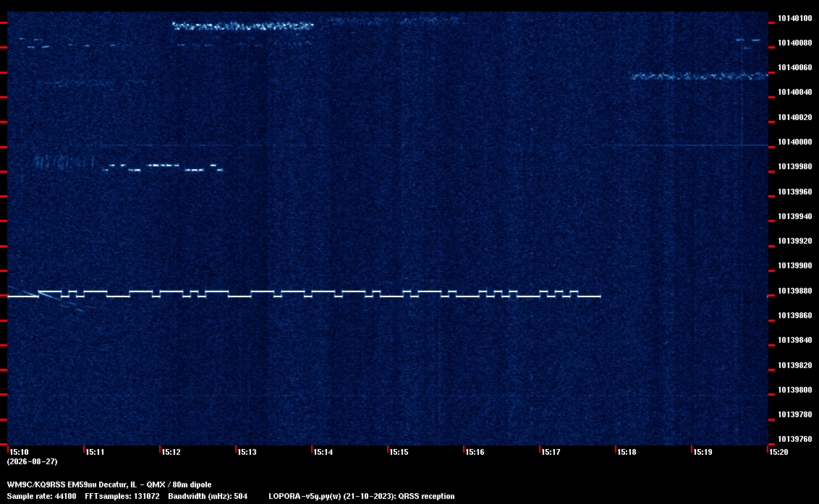This screenshot has width=819, height=504.
Task: Click the noisy signal near 10140060 at right
Action: coord(699,76)
